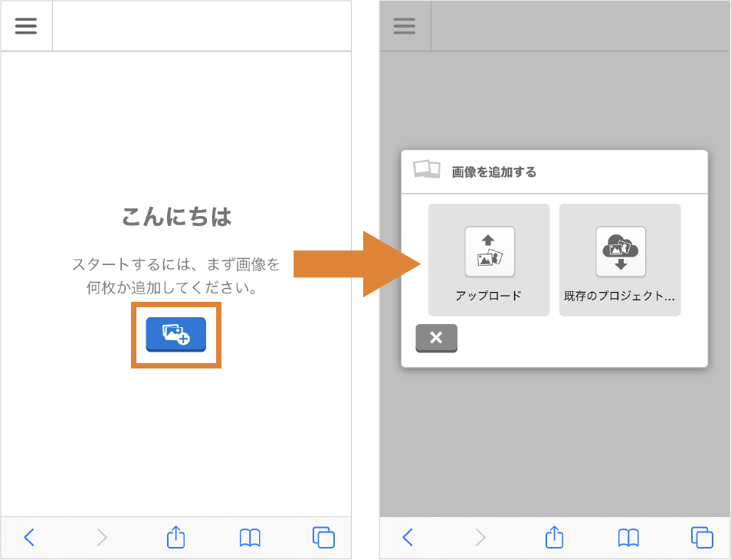The height and width of the screenshot is (560, 731).
Task: Choose 既存のプロジェクト cloud import option
Action: 620,260
